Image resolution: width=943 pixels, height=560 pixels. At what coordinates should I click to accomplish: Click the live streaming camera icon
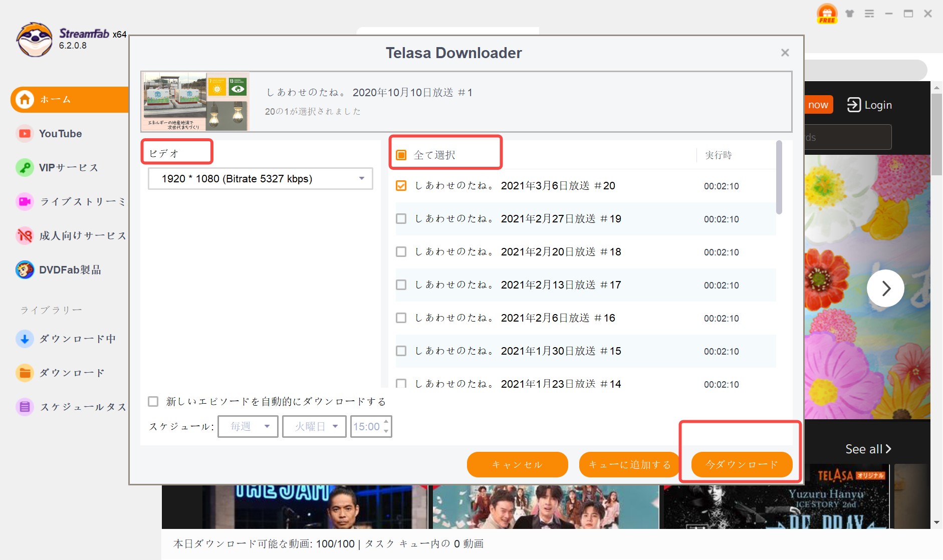point(24,202)
